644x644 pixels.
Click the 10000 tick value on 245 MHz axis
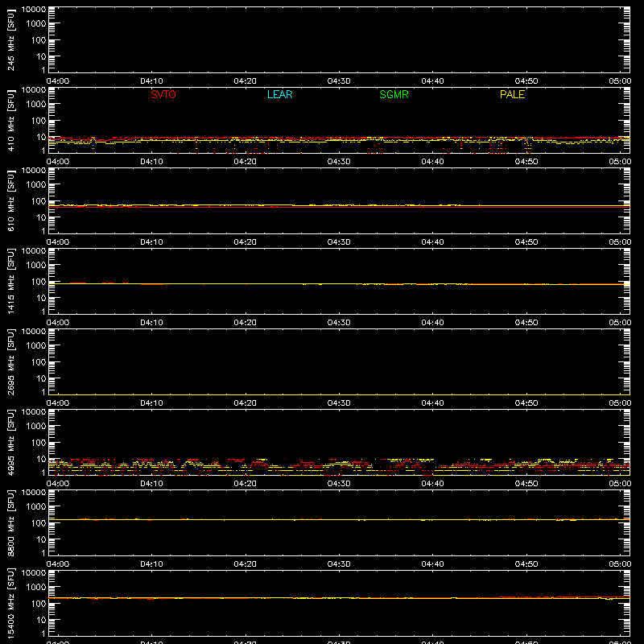(x=34, y=10)
